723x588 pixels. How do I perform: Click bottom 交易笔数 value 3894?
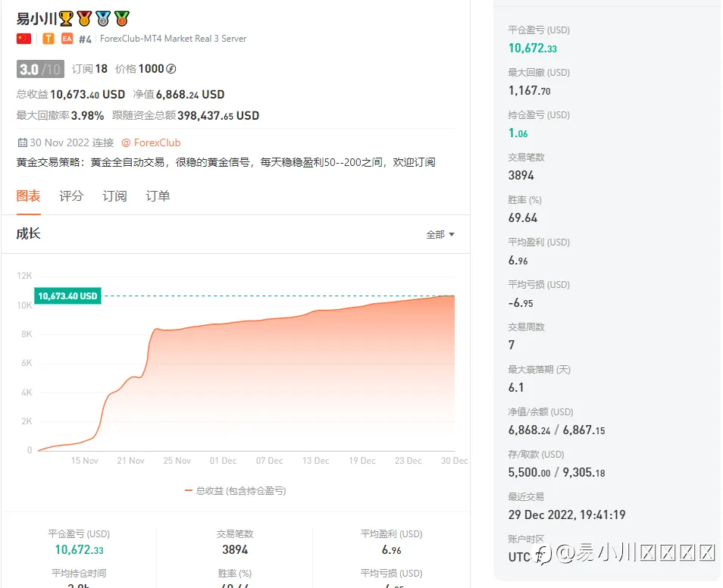[235, 549]
